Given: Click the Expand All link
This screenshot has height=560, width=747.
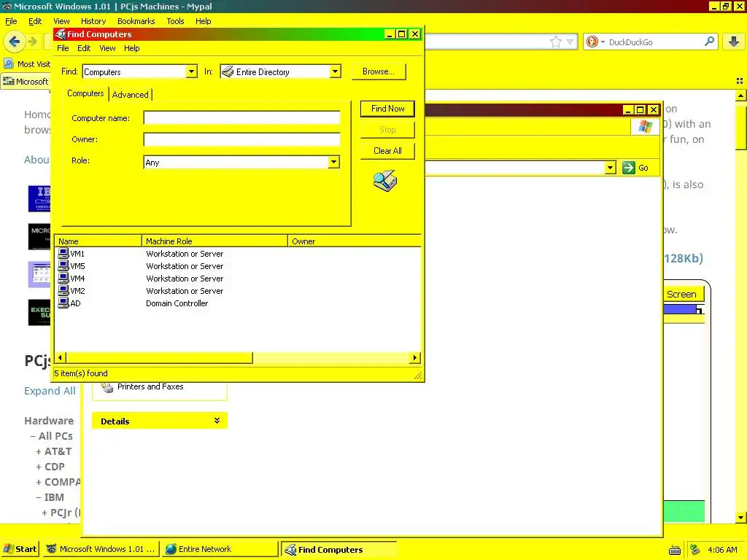Looking at the screenshot, I should [x=50, y=391].
